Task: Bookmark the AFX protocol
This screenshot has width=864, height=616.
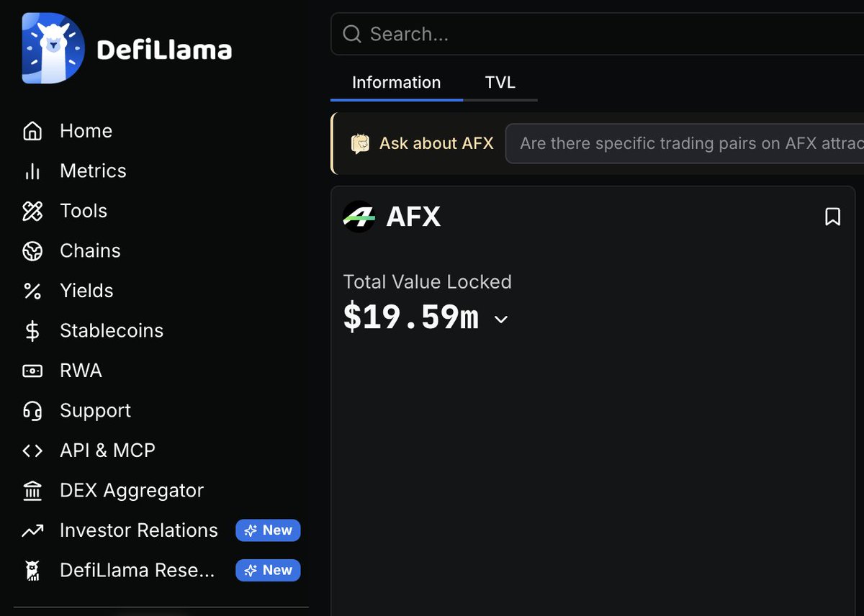Action: tap(832, 217)
